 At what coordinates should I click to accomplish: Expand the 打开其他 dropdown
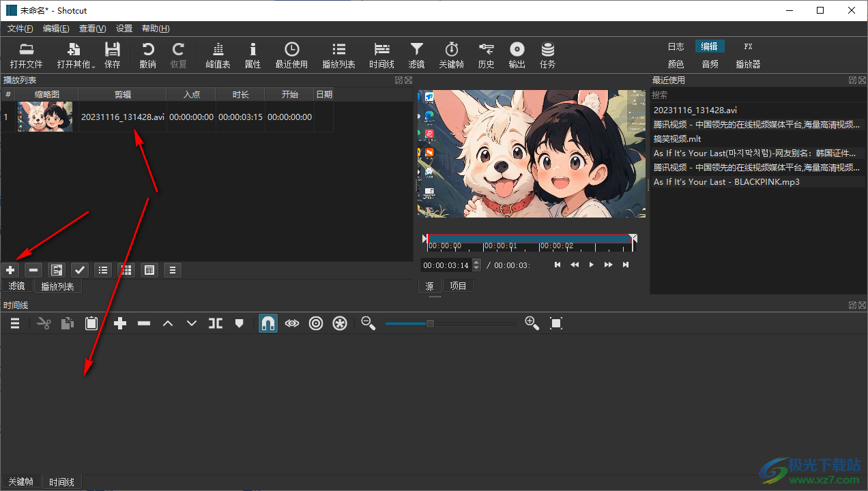[76, 55]
